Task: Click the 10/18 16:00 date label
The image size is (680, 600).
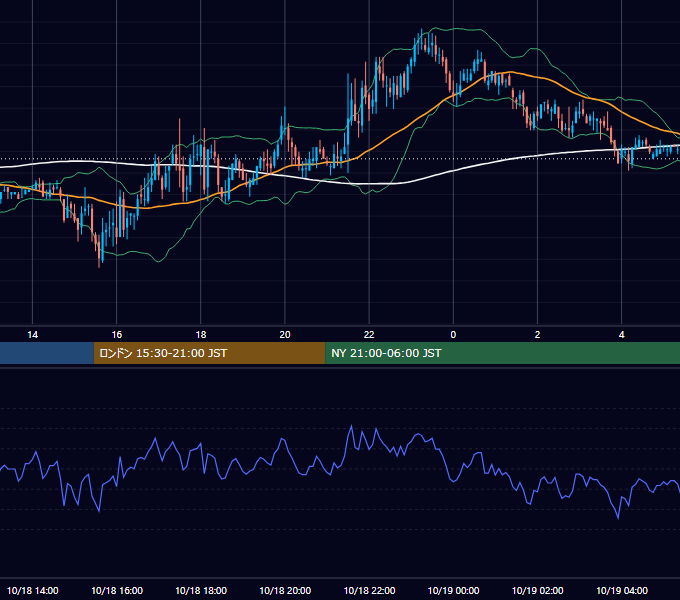Action: [x=117, y=590]
